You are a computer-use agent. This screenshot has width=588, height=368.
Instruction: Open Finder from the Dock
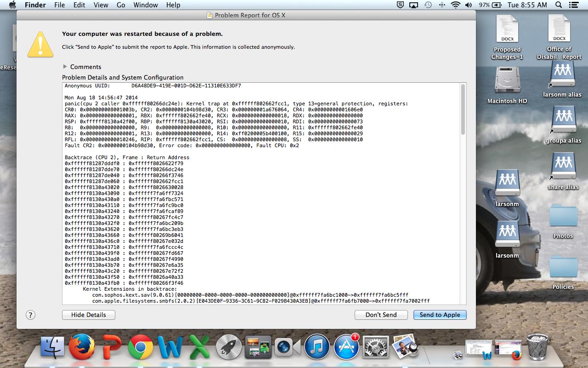pos(52,347)
